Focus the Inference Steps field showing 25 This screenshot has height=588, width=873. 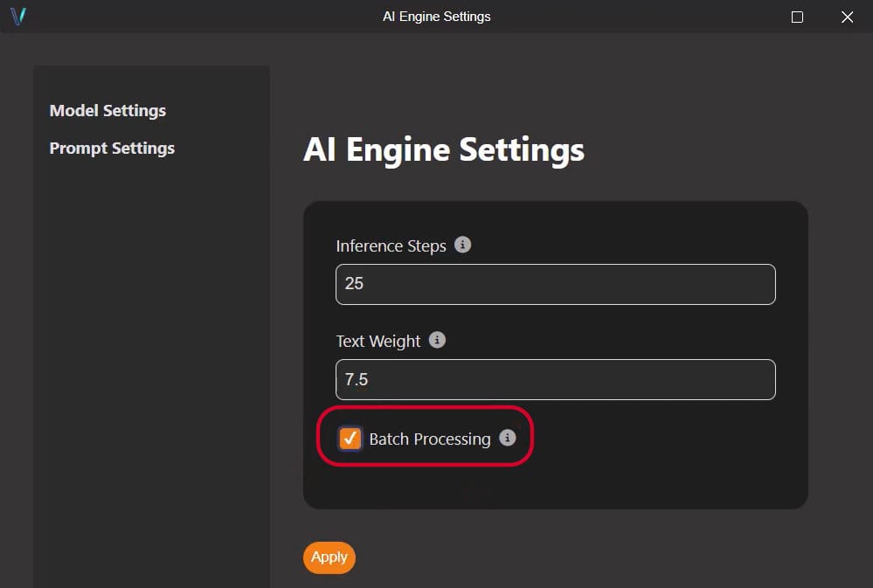555,284
